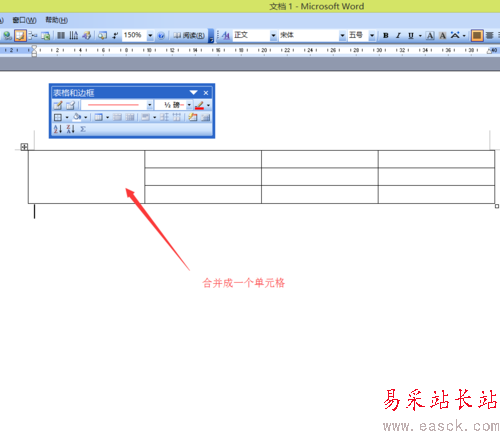This screenshot has width=500, height=441.
Task: Close the 表格和边框 floating toolbar
Action: [x=206, y=93]
